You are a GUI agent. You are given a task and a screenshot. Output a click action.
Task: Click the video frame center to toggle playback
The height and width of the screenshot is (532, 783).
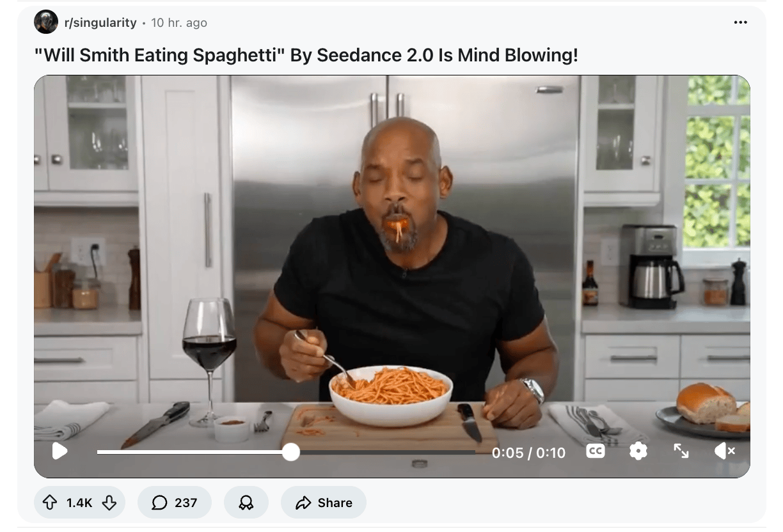391,256
